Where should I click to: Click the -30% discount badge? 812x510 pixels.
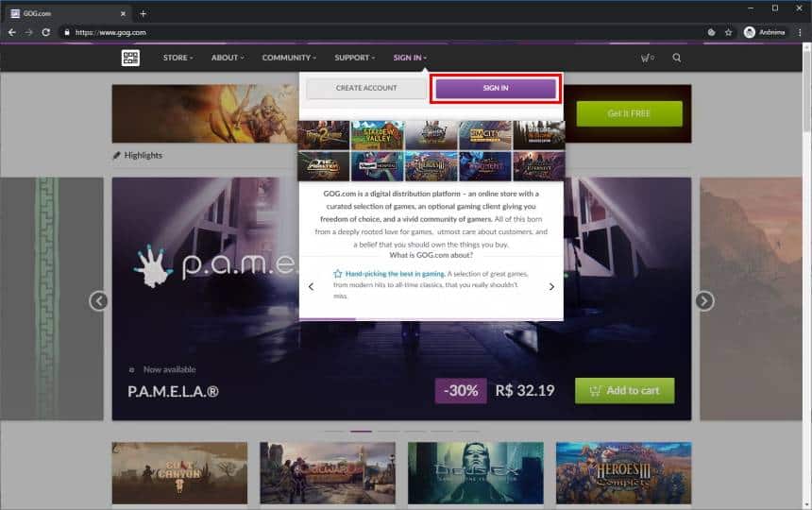[461, 390]
